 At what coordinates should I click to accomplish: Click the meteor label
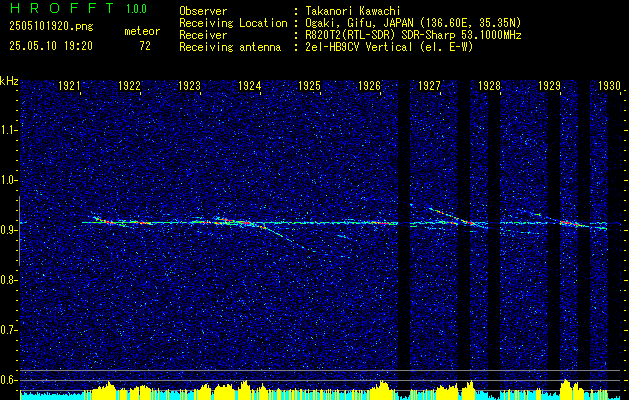pos(142,31)
